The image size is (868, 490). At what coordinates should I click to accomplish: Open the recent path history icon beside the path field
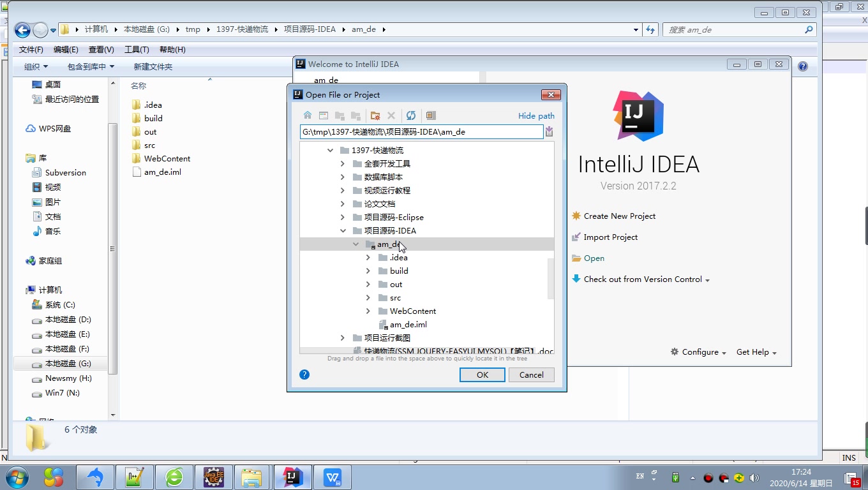click(549, 132)
